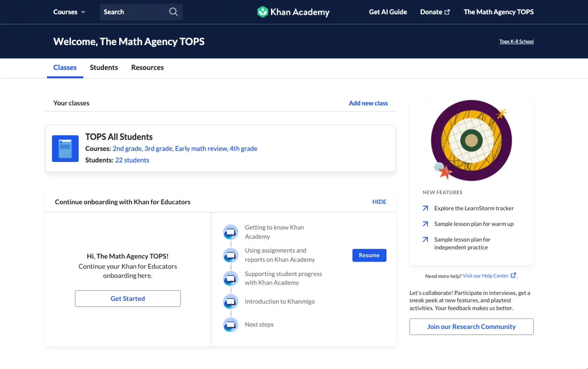588x369 pixels.
Task: Switch to the Students tab
Action: click(x=104, y=67)
